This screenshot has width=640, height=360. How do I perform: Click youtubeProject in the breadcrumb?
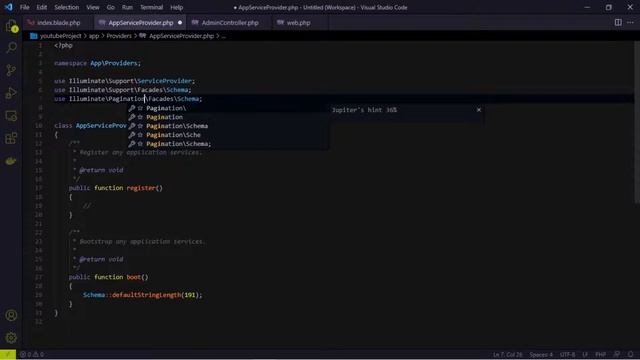(60, 36)
